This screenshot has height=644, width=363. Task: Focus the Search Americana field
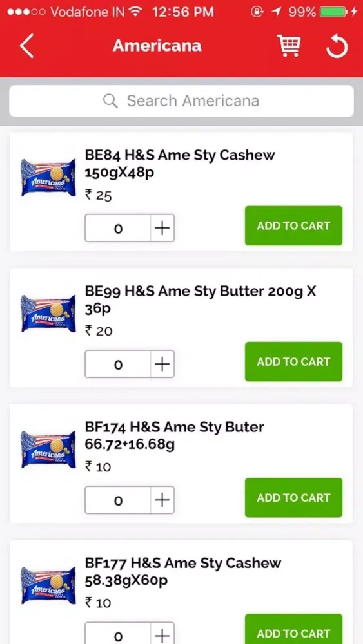coord(181,100)
